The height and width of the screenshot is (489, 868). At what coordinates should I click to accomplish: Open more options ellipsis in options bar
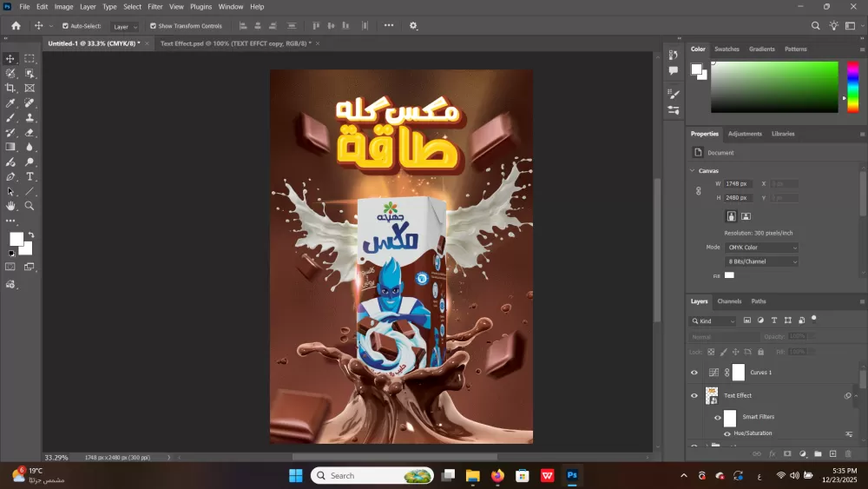tap(389, 25)
